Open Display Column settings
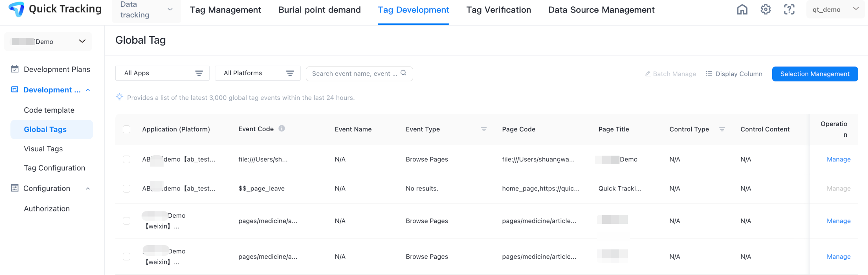This screenshot has width=868, height=275. coord(734,74)
